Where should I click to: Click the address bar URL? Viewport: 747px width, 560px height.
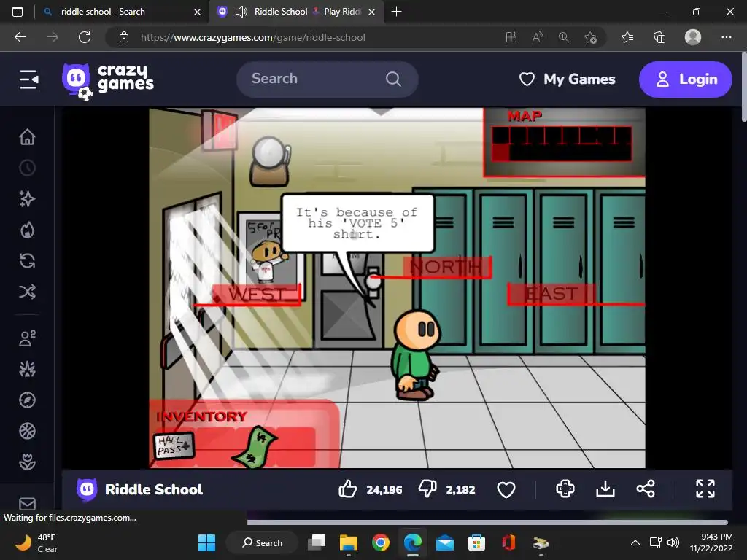pyautogui.click(x=253, y=37)
